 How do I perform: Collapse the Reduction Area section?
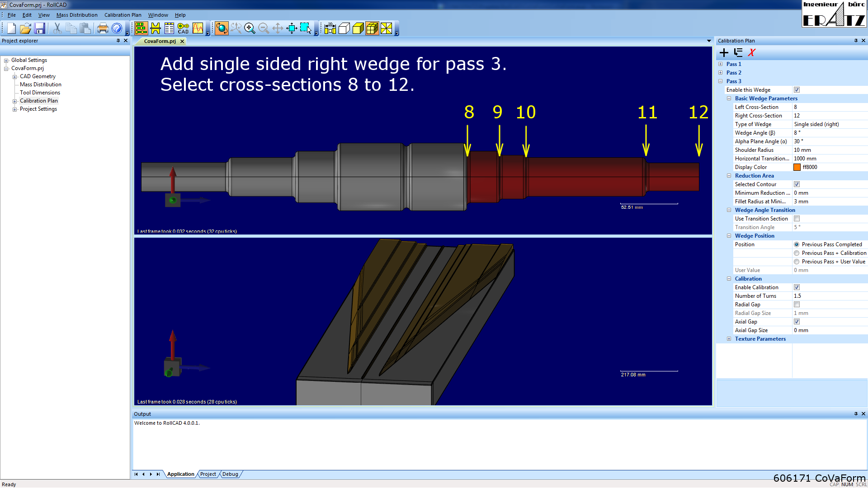pyautogui.click(x=729, y=176)
